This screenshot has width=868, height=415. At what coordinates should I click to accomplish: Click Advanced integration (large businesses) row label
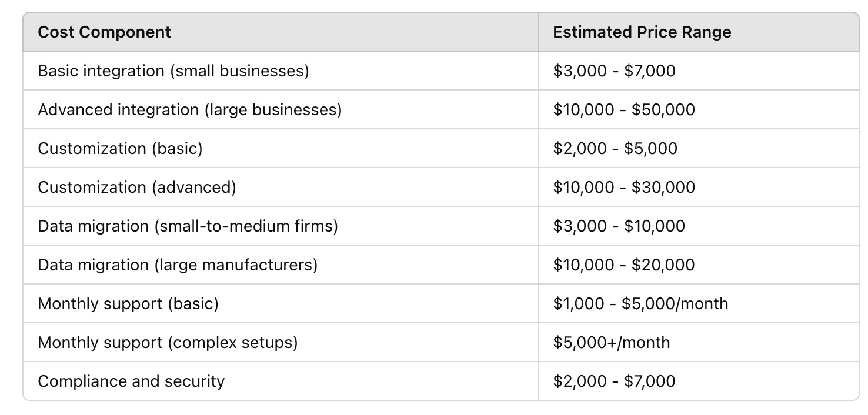point(281,109)
